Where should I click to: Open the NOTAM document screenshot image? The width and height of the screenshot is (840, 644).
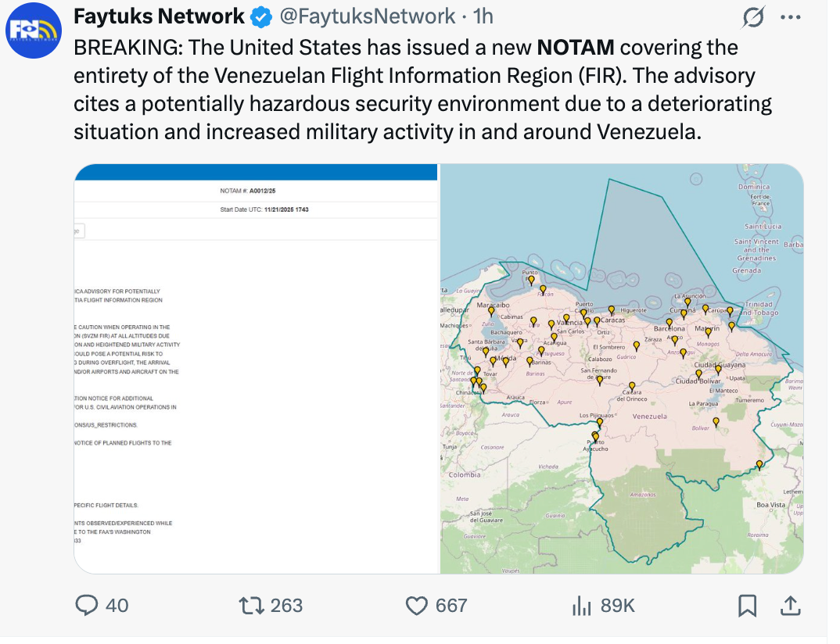click(256, 369)
